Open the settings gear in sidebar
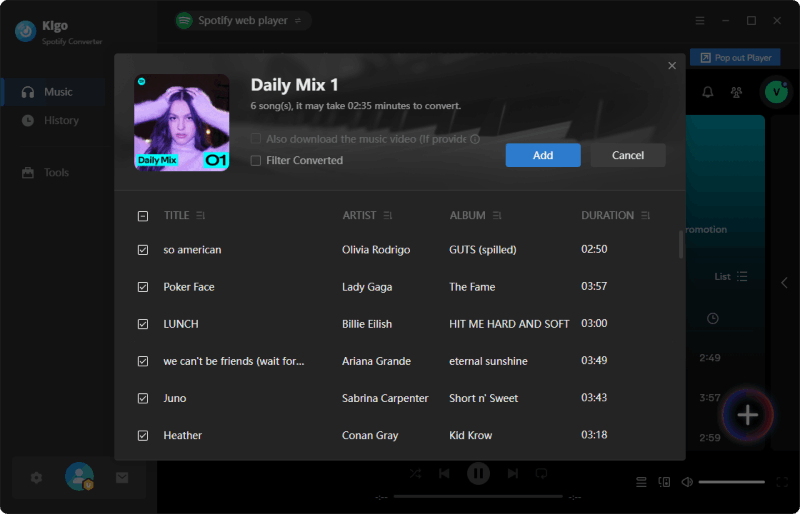This screenshot has height=514, width=800. coord(36,478)
